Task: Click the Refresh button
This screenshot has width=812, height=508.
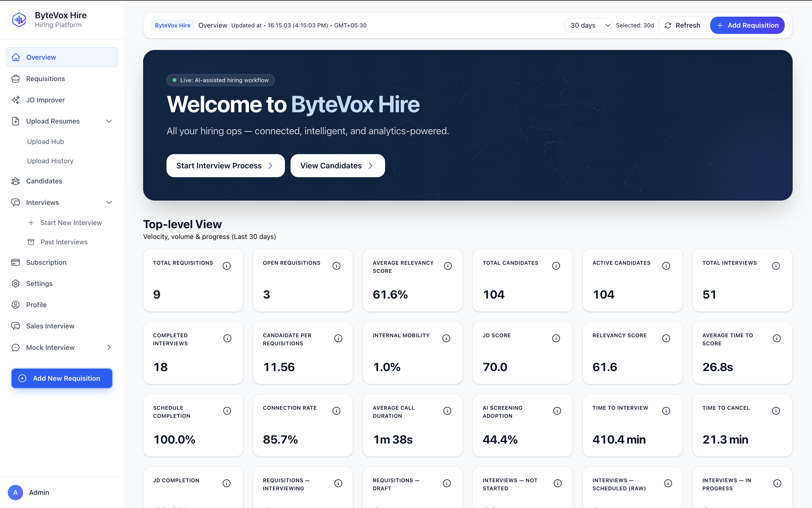Action: tap(682, 25)
